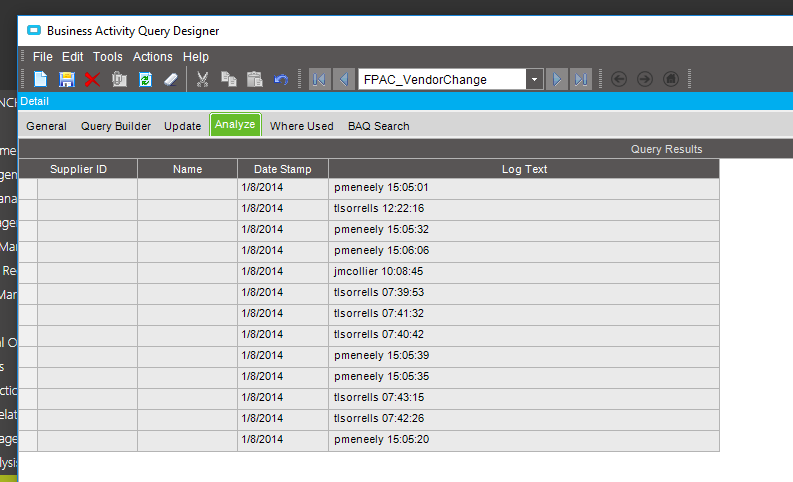Click the date cell beside jmcollier 10:08:45
The height and width of the screenshot is (482, 793).
pyautogui.click(x=283, y=272)
